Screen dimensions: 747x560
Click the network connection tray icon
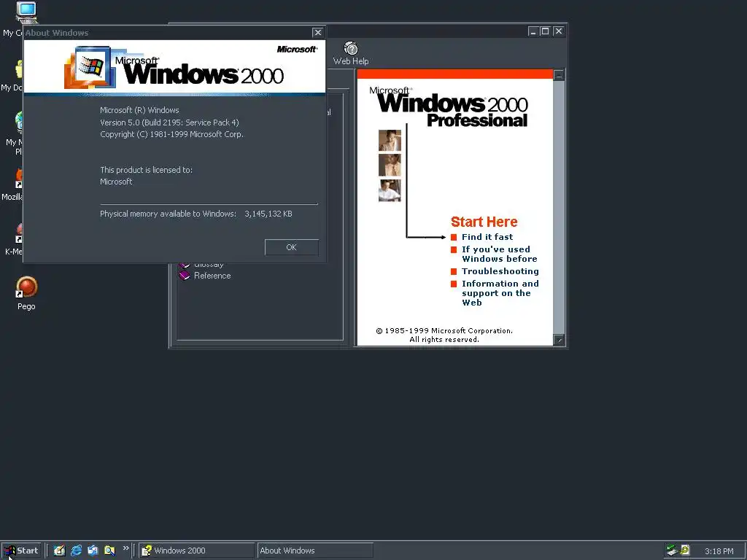(x=672, y=551)
